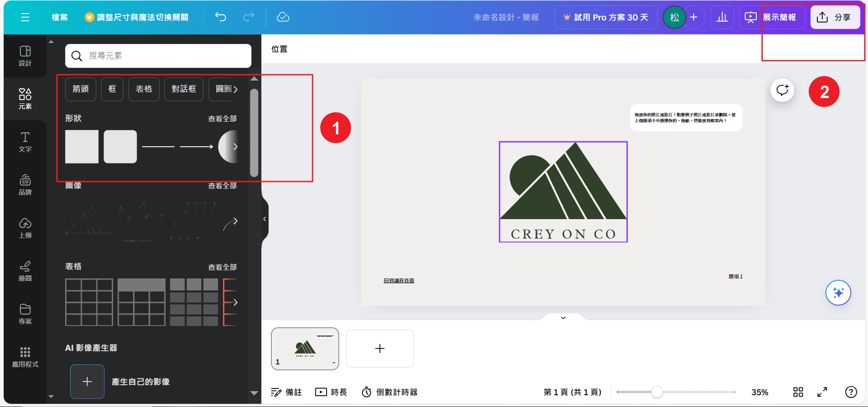Viewport: 868px width, 407px height.
Task: Open the 倒數計時器 timer
Action: tap(389, 392)
